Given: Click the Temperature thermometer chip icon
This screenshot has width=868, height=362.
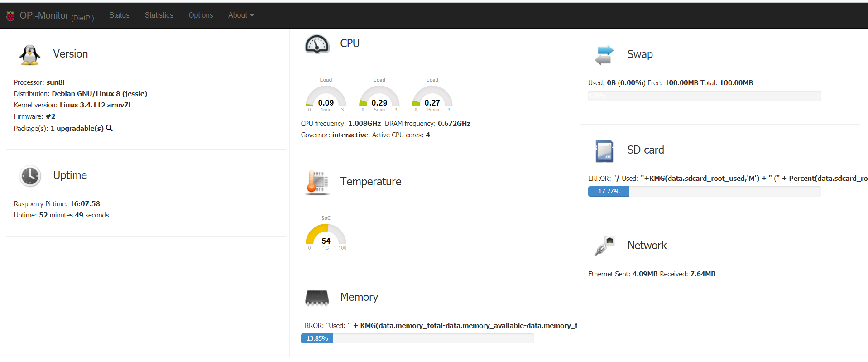Looking at the screenshot, I should 317,182.
